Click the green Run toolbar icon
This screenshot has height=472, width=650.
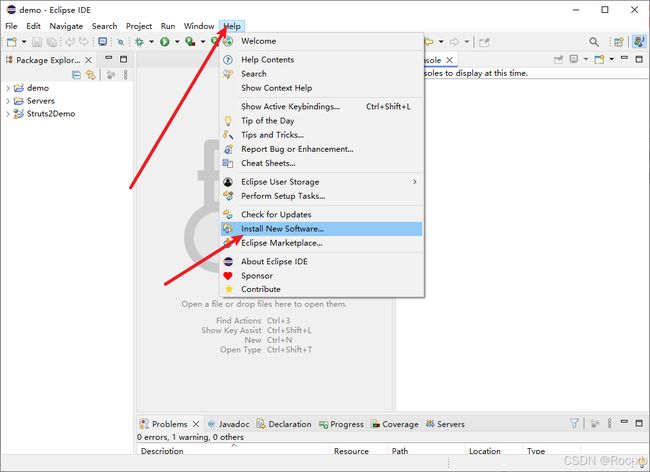point(165,42)
